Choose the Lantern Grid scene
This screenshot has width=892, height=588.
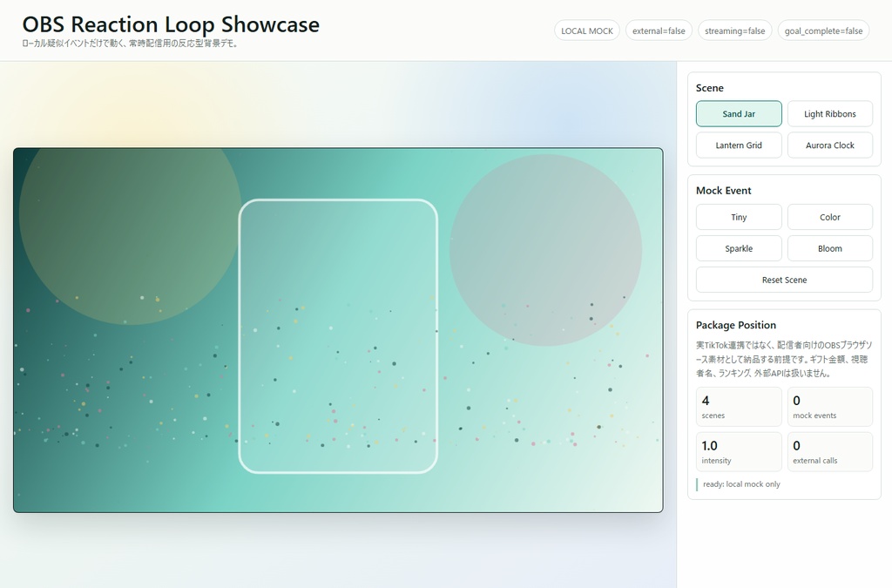coord(739,145)
